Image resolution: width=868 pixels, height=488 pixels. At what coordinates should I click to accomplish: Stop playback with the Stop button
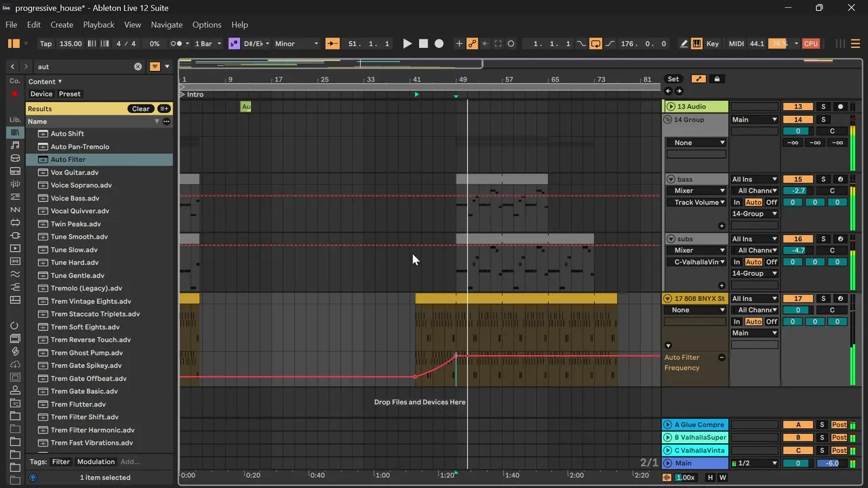423,43
